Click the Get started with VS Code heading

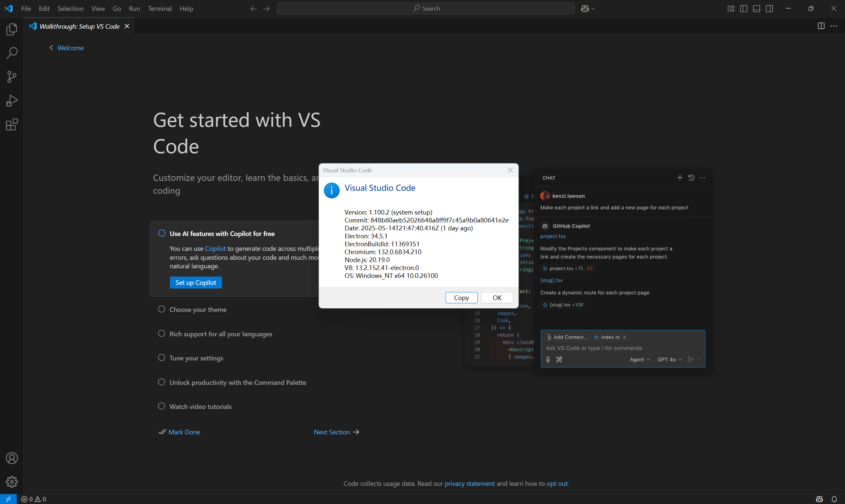click(x=237, y=133)
